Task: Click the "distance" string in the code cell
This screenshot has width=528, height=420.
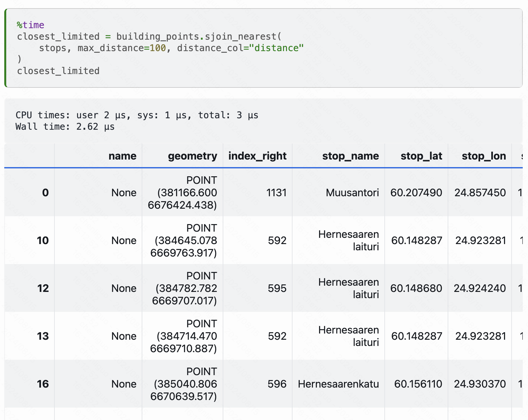Action: [276, 48]
